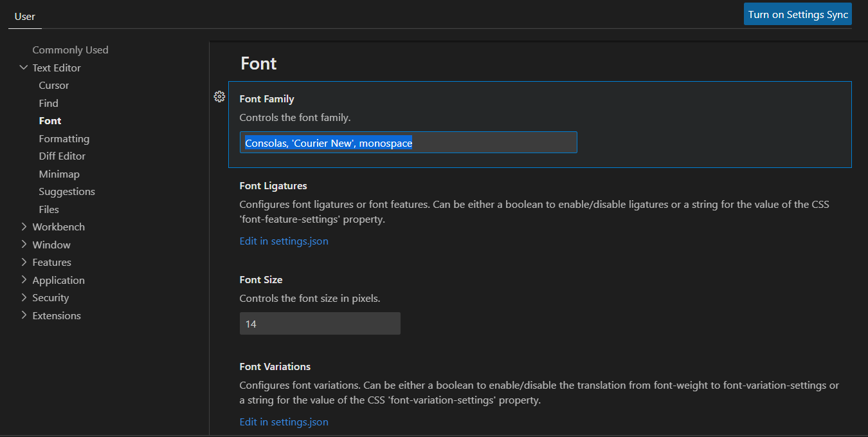Click 'Controls the font size in pixels.' text
This screenshot has height=437, width=868.
(x=310, y=299)
